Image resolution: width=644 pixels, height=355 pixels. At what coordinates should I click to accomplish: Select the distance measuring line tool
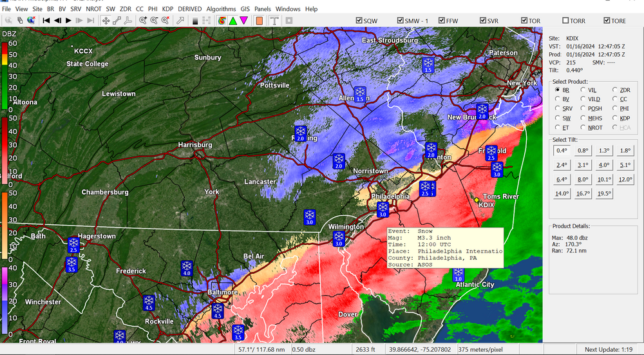click(x=117, y=20)
